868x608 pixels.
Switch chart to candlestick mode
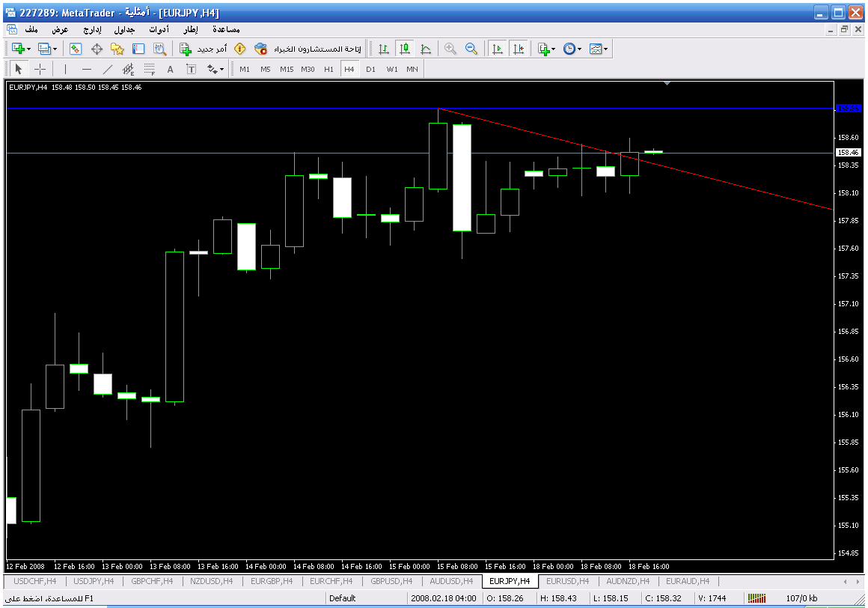pyautogui.click(x=405, y=49)
